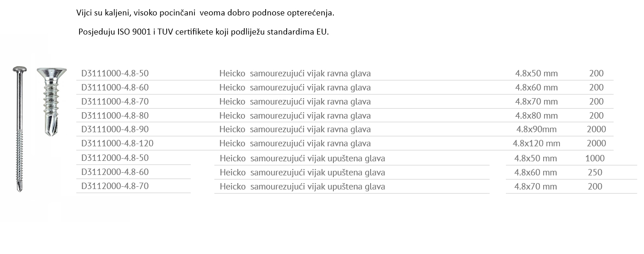Select product code D3112000-4.8-60
This screenshot has height=254, width=644.
coord(115,172)
